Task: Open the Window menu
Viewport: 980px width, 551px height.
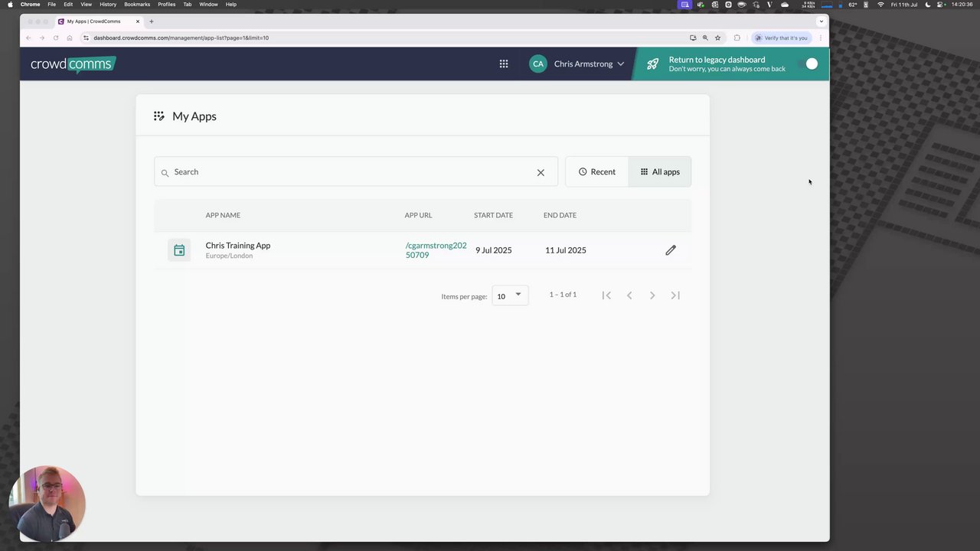Action: click(x=208, y=5)
